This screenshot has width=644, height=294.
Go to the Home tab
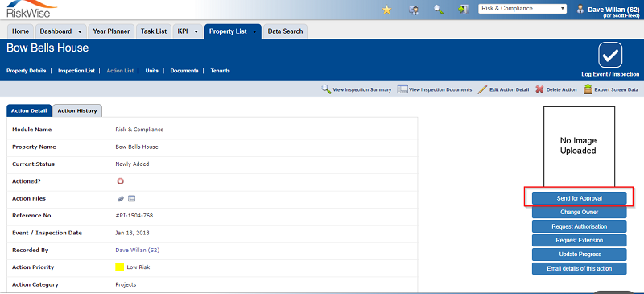(x=21, y=31)
